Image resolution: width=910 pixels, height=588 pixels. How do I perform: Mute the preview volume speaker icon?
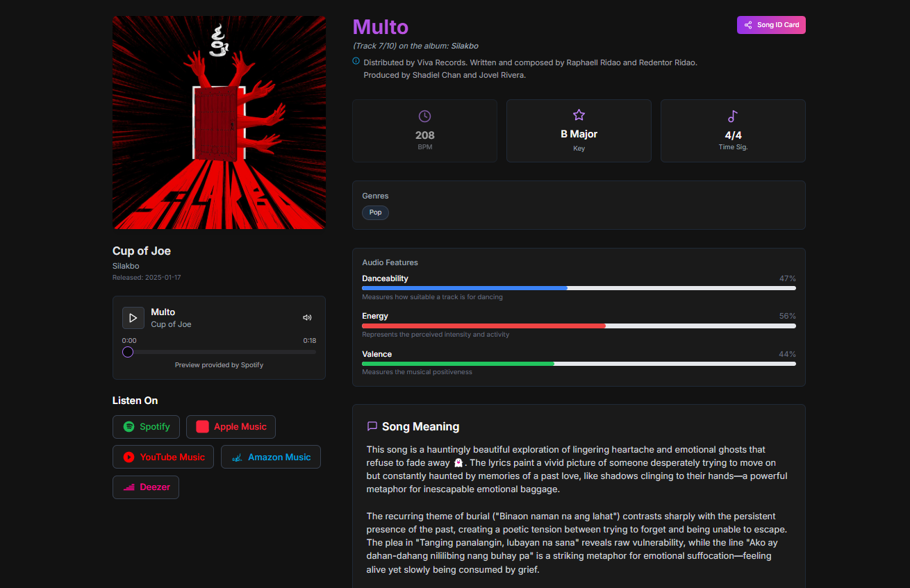pos(307,318)
